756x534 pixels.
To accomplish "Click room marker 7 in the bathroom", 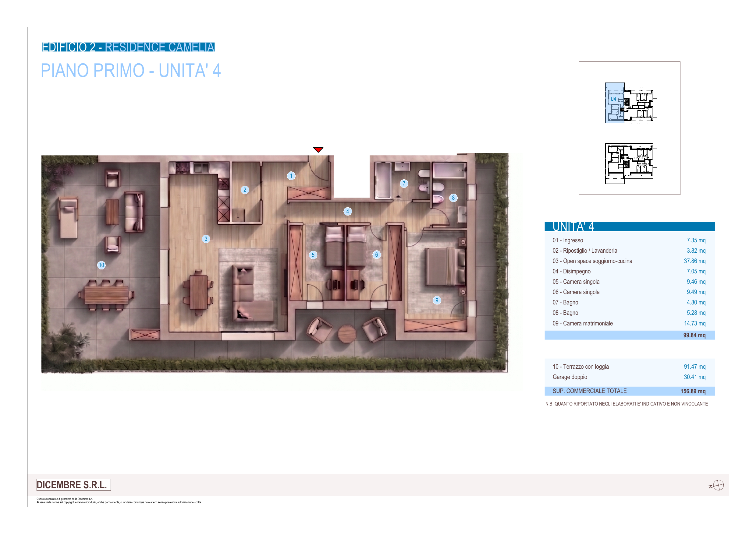I will pyautogui.click(x=404, y=184).
